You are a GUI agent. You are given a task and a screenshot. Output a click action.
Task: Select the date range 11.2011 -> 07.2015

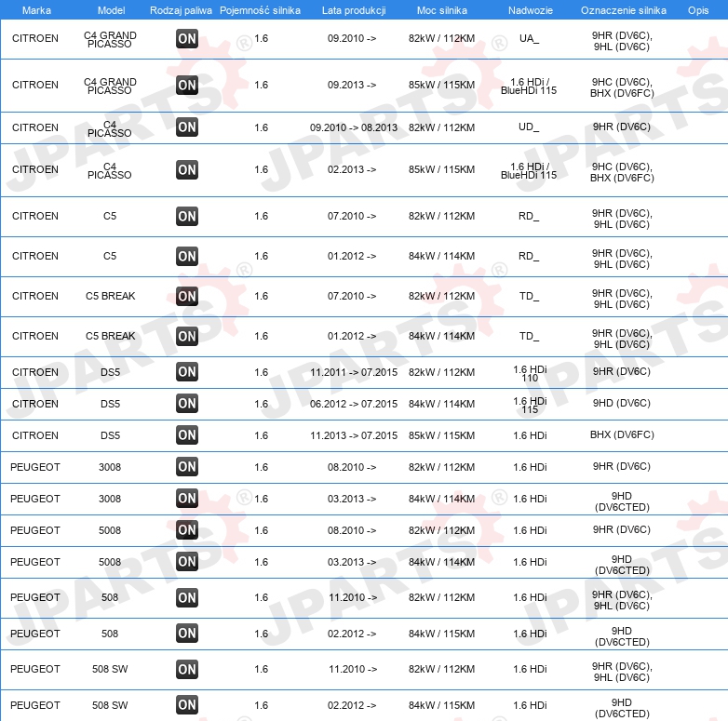(354, 372)
